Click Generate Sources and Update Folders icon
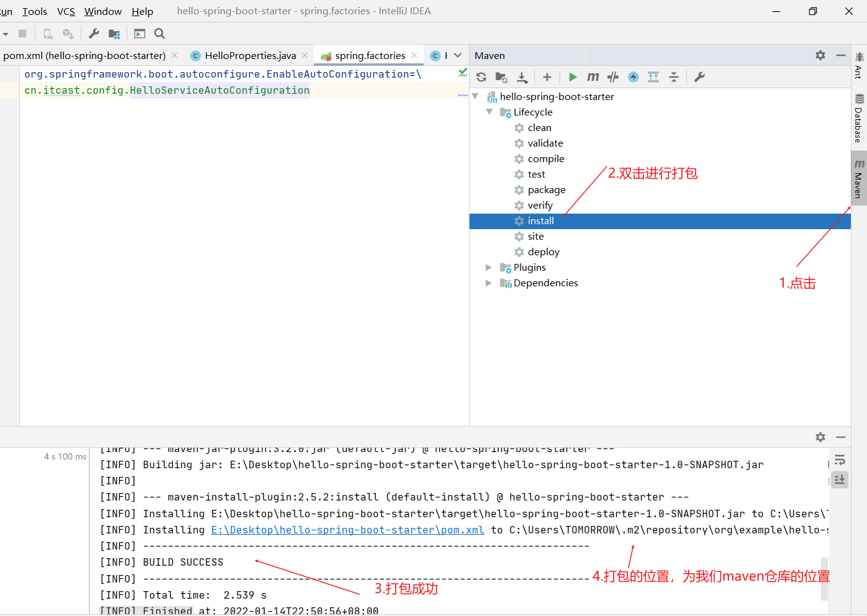The width and height of the screenshot is (867, 616). [x=501, y=77]
